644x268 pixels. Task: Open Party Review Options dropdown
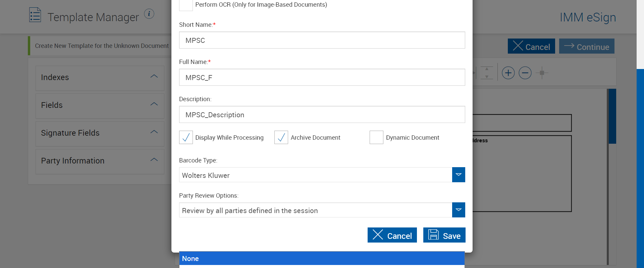tap(458, 210)
